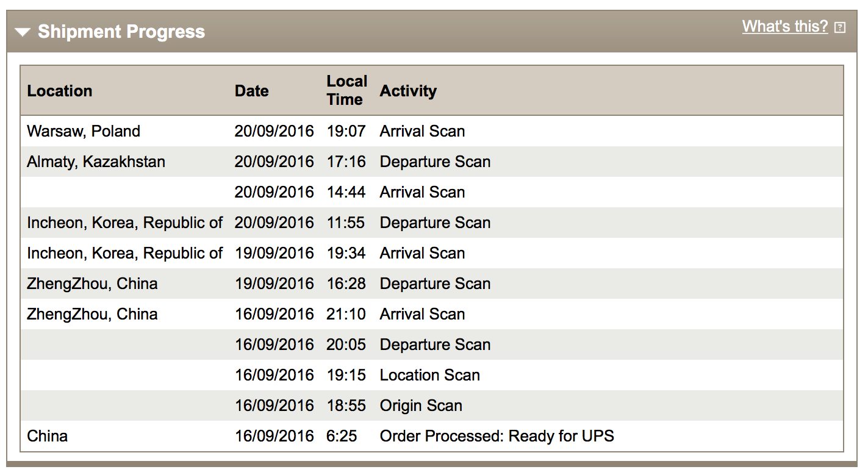Click the Origin Scan activity entry

point(421,405)
